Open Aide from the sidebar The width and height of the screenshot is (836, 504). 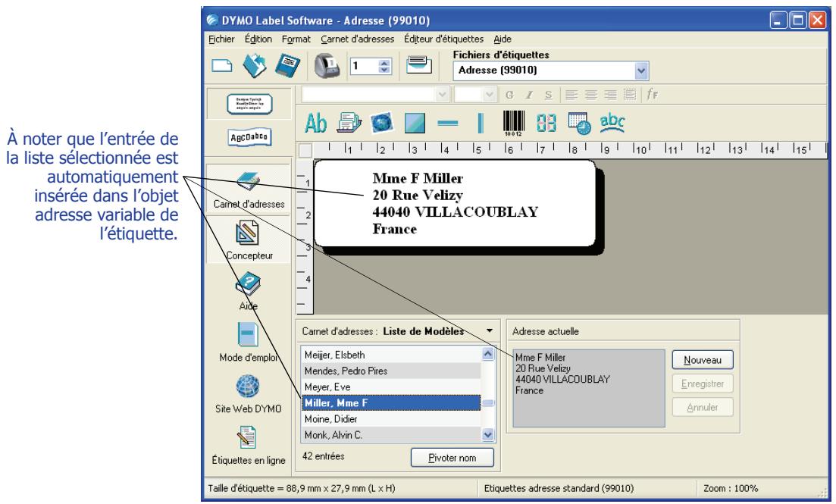coord(248,291)
